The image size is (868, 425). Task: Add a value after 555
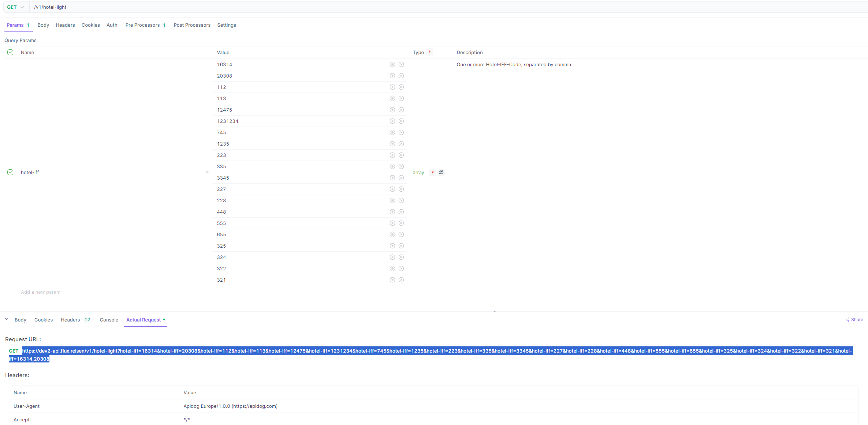[392, 223]
